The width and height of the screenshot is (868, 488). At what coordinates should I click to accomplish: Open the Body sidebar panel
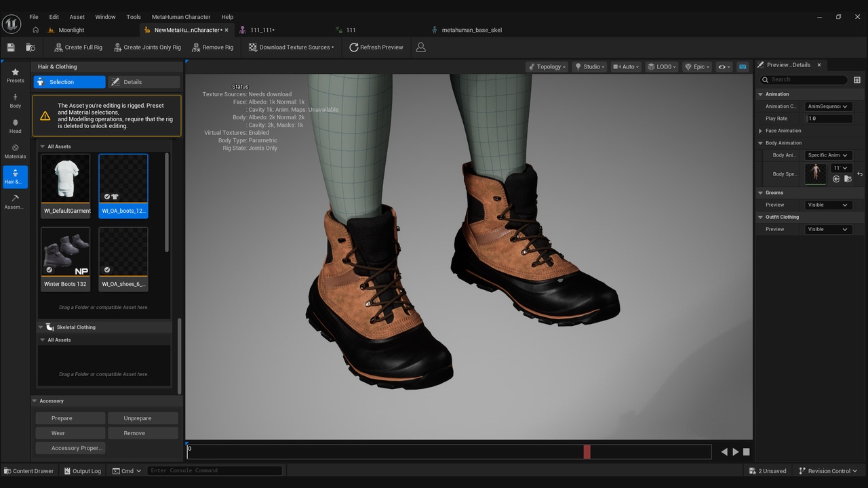15,101
